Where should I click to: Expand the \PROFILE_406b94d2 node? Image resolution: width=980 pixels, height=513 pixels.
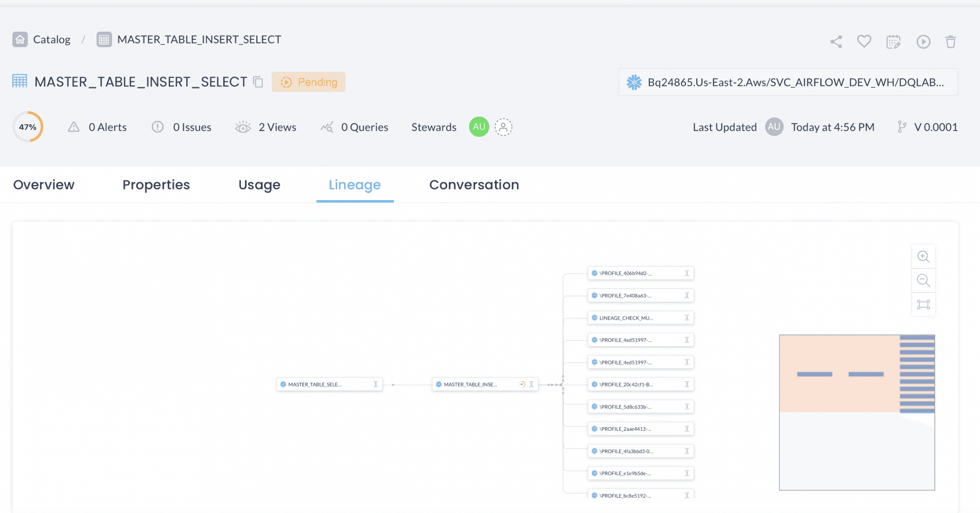click(687, 273)
